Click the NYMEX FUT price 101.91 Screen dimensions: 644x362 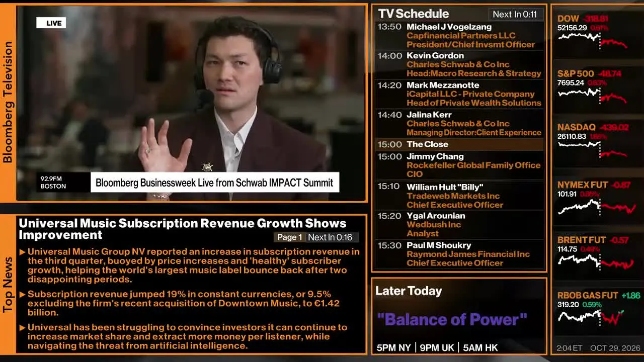(x=567, y=194)
